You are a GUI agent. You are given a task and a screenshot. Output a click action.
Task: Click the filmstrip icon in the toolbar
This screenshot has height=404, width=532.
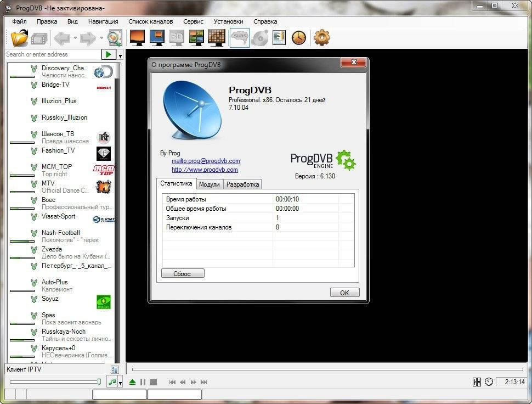tap(39, 38)
